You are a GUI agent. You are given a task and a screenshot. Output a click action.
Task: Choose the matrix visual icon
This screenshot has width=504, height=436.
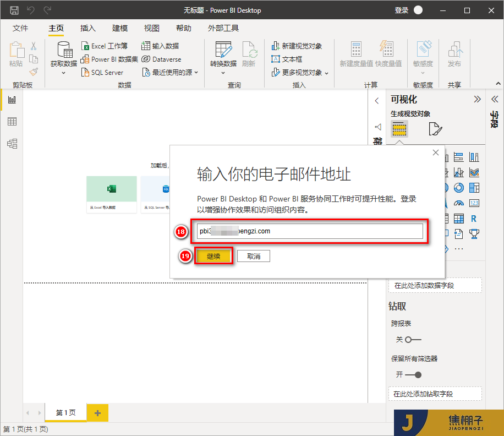[459, 219]
